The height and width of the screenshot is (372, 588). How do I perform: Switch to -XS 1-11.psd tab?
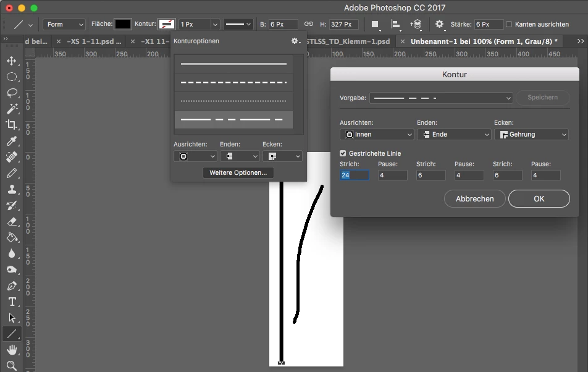tap(94, 41)
